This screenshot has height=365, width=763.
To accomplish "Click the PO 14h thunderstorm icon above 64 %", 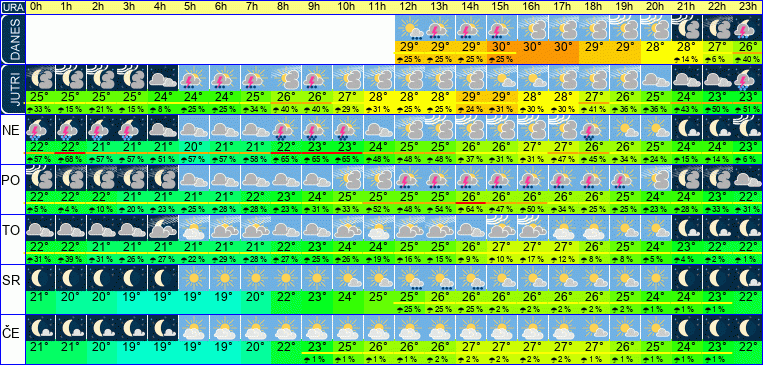I will click(471, 178).
